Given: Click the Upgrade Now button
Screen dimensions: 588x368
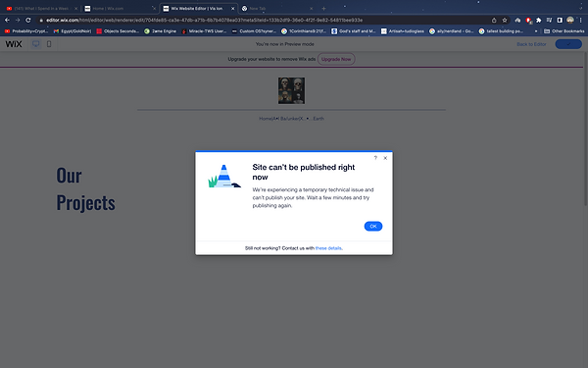Looking at the screenshot, I should [x=336, y=59].
